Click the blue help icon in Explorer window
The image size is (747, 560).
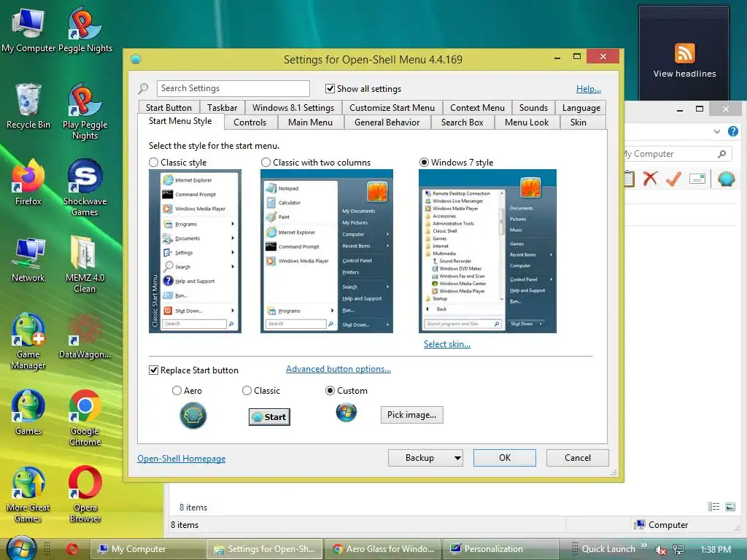click(733, 131)
